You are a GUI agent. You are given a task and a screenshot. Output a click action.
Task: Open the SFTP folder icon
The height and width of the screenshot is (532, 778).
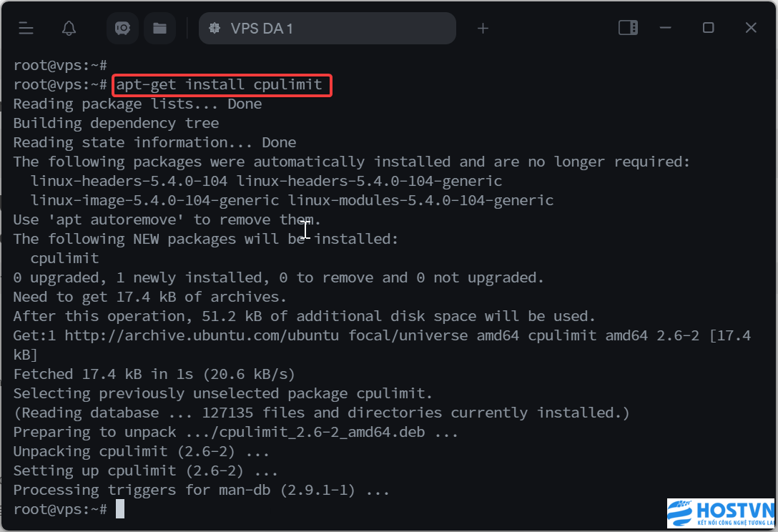(x=159, y=29)
